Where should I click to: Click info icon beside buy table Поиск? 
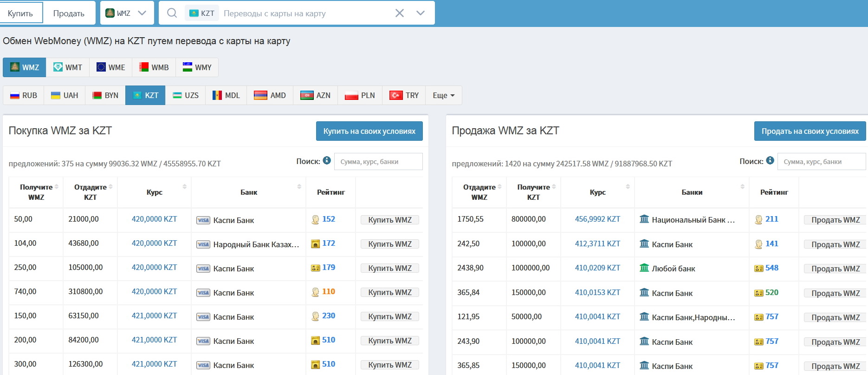pos(327,160)
